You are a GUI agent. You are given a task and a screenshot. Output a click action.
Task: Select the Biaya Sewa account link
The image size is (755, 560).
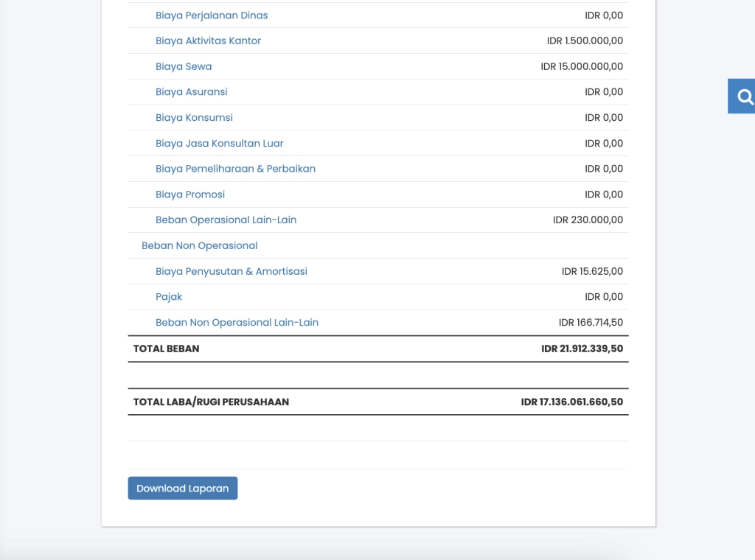pyautogui.click(x=184, y=66)
